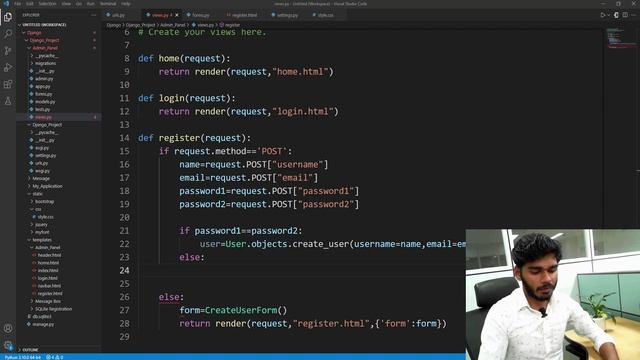
Task: Expand the OUTLINE section
Action: [31, 350]
